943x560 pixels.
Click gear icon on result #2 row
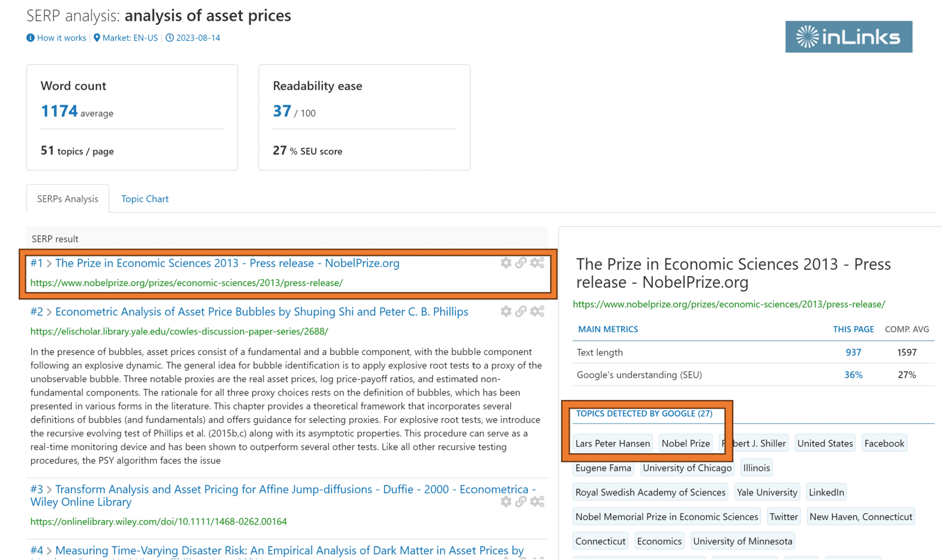click(x=506, y=312)
